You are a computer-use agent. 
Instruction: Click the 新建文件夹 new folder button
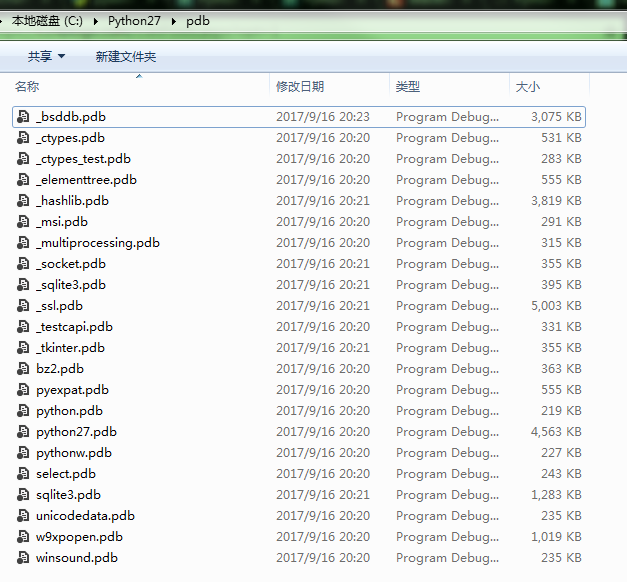[126, 56]
